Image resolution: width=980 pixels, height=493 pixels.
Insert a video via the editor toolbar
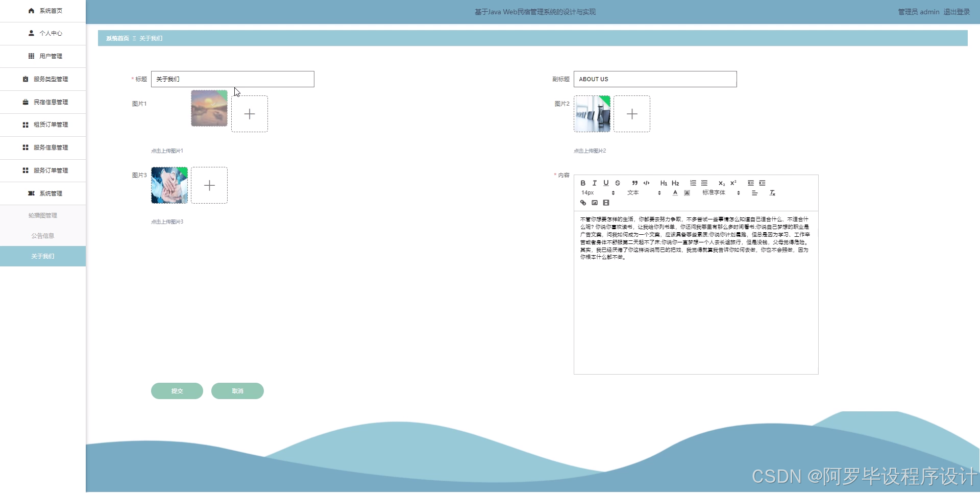(x=606, y=203)
